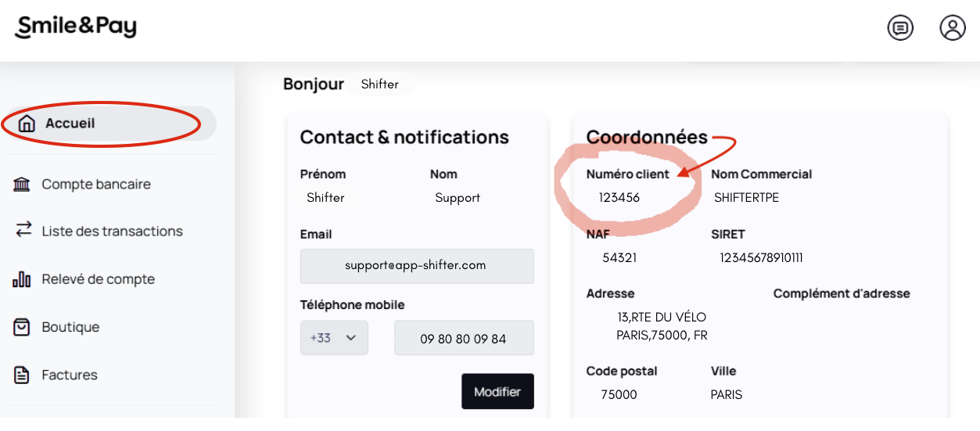This screenshot has width=980, height=431.
Task: Focus the email field support@app-shifter.com
Action: tap(417, 266)
